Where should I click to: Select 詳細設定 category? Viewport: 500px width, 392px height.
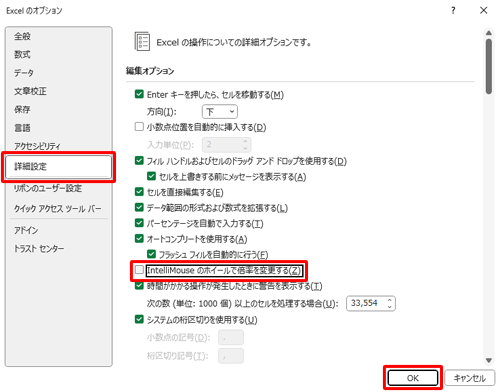pyautogui.click(x=59, y=167)
